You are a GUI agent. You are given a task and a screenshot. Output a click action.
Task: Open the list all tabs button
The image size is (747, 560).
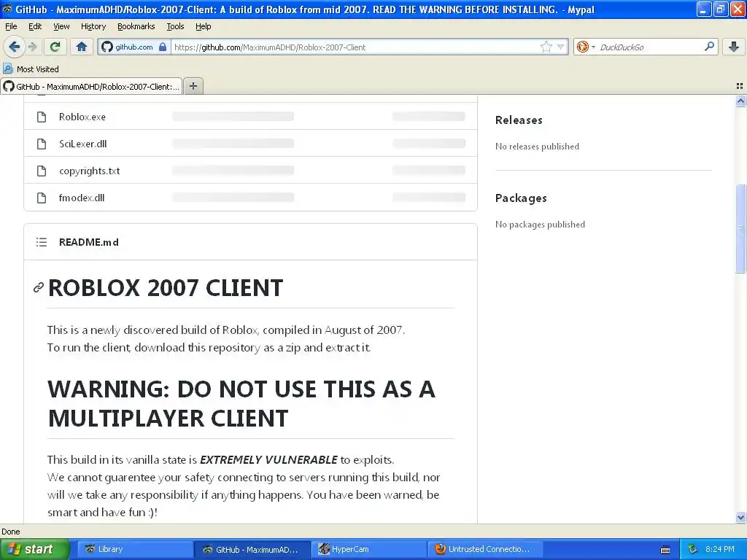pyautogui.click(x=740, y=86)
